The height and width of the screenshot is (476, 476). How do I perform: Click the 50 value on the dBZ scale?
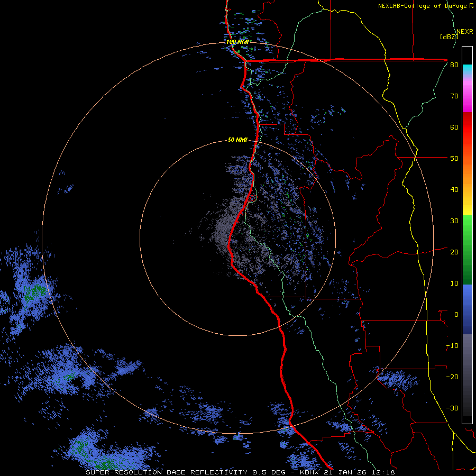[454, 159]
